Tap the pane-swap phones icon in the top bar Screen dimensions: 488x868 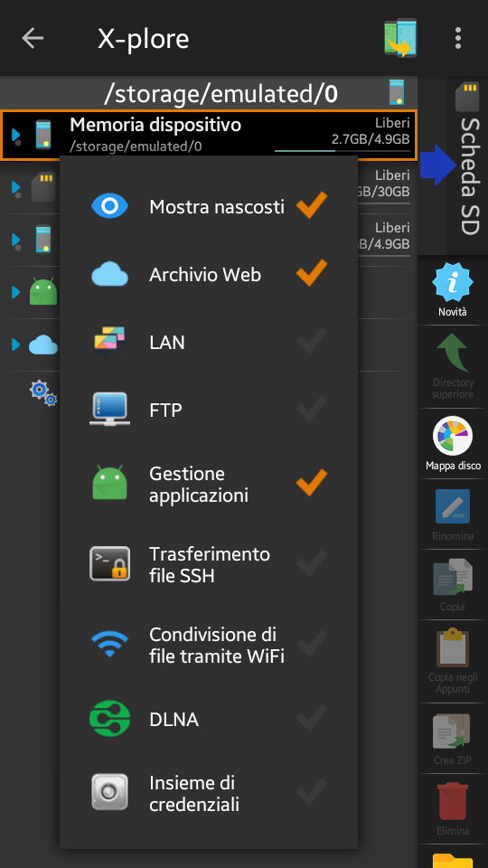(400, 38)
